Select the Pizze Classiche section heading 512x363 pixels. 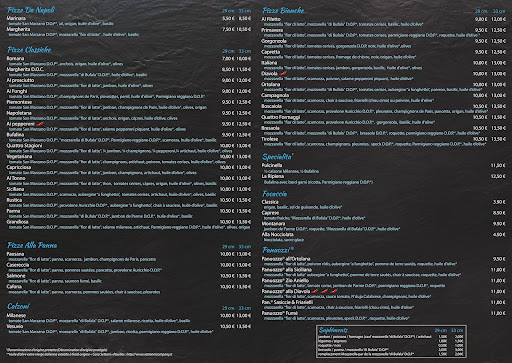tap(29, 50)
